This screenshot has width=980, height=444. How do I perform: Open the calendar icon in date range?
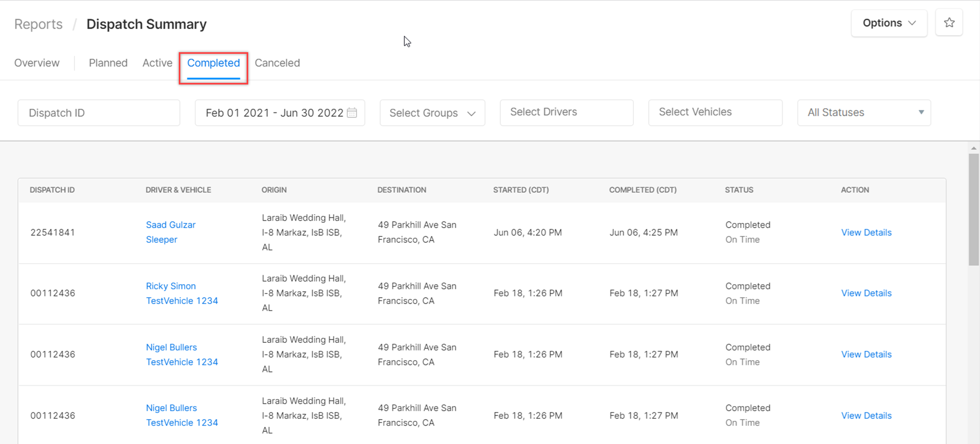[352, 112]
